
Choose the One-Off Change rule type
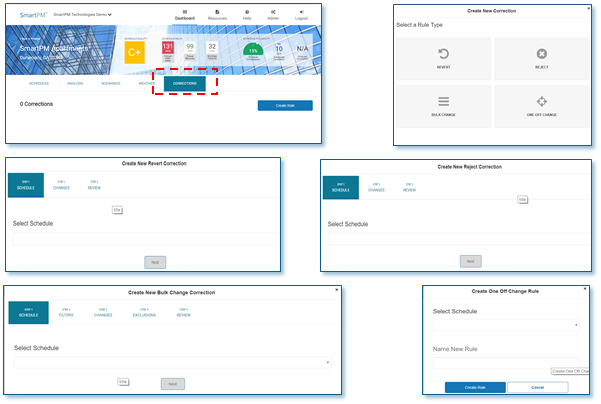[541, 106]
